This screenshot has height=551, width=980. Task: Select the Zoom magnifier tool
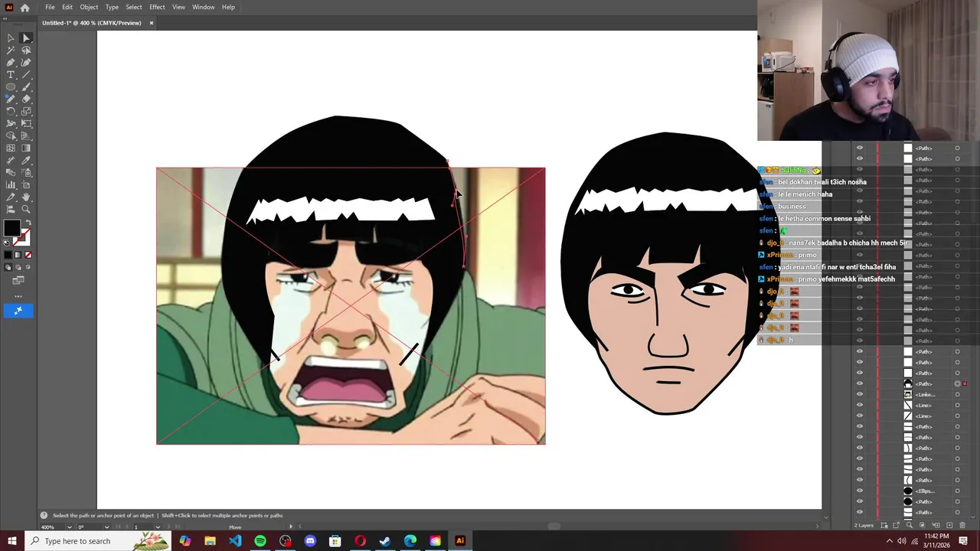26,209
